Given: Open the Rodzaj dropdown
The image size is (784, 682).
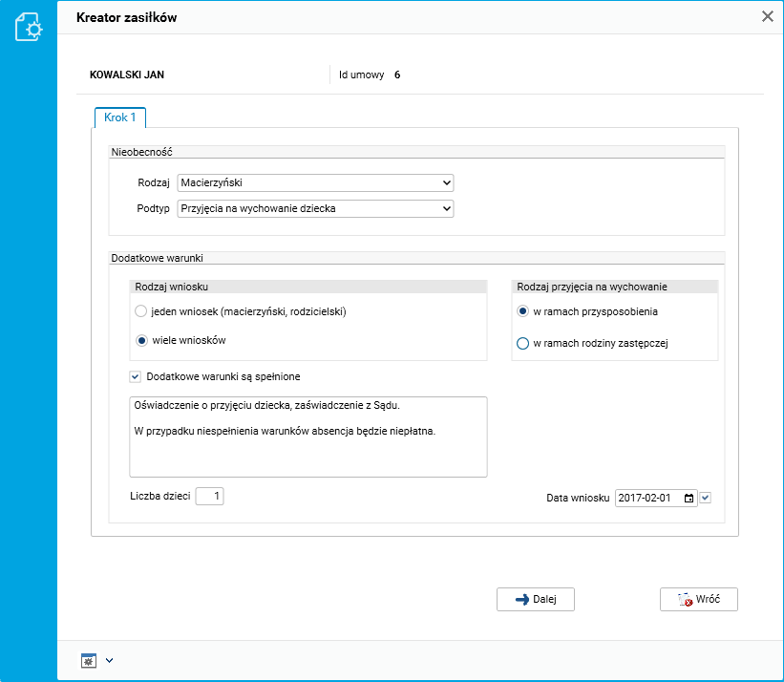Looking at the screenshot, I should tap(315, 183).
